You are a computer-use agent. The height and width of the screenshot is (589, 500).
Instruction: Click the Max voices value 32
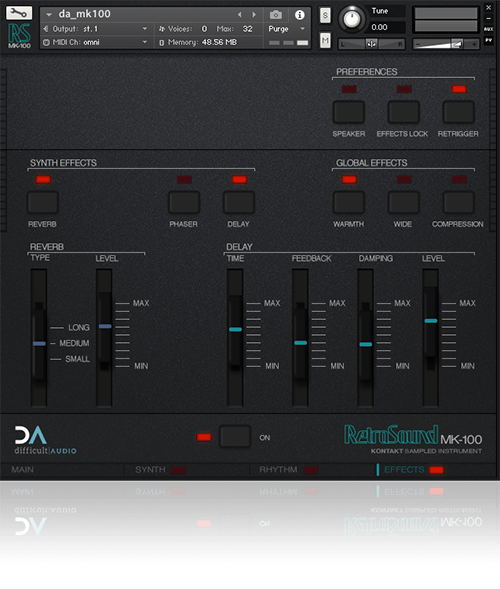coord(248,29)
